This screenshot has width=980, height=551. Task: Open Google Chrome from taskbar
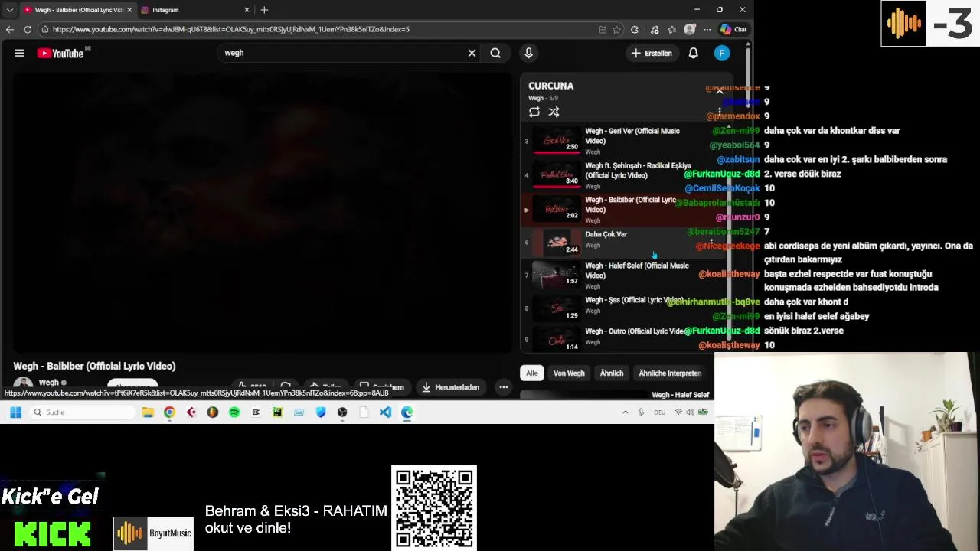(169, 412)
